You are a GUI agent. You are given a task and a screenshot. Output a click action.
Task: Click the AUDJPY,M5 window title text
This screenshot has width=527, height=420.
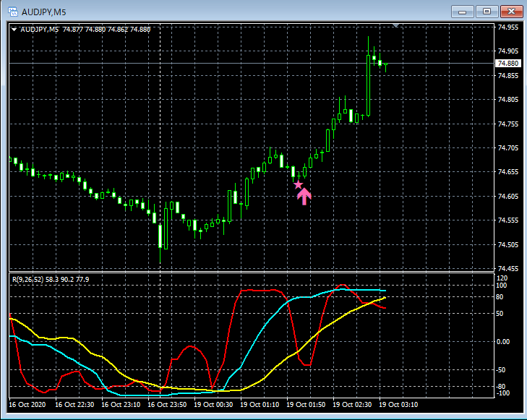(x=43, y=12)
